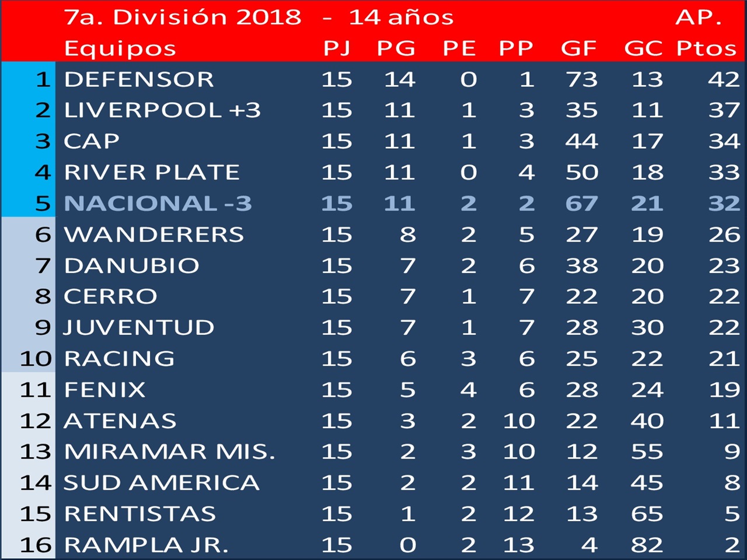The image size is (747, 560).
Task: Select the RIVER PLATE team cell
Action: [152, 172]
